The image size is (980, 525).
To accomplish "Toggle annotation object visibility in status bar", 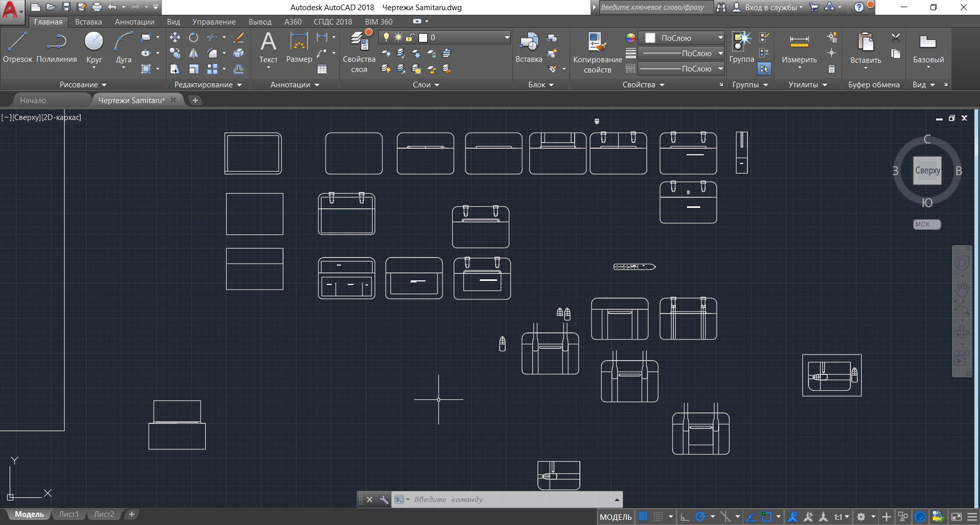I will (793, 517).
